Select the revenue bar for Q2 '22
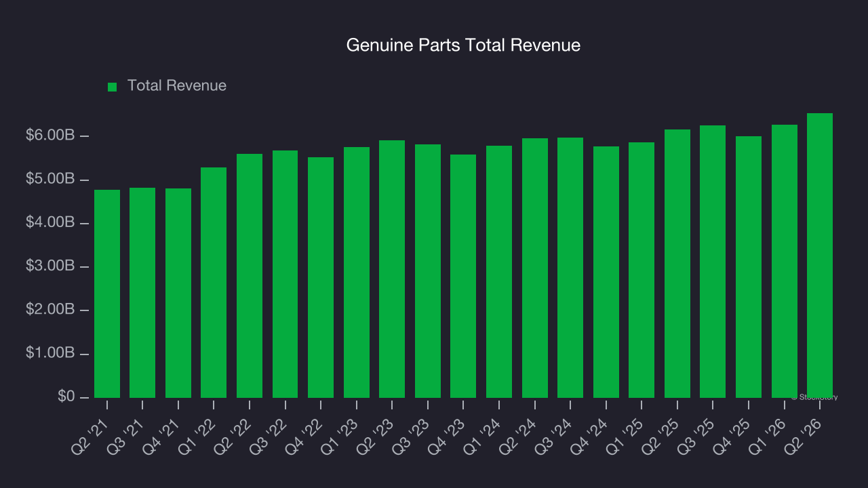 (250, 276)
